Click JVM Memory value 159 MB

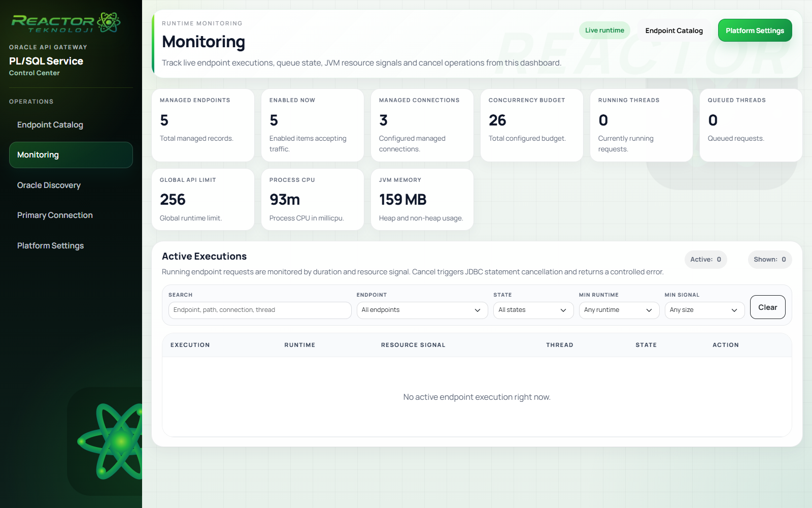(403, 200)
